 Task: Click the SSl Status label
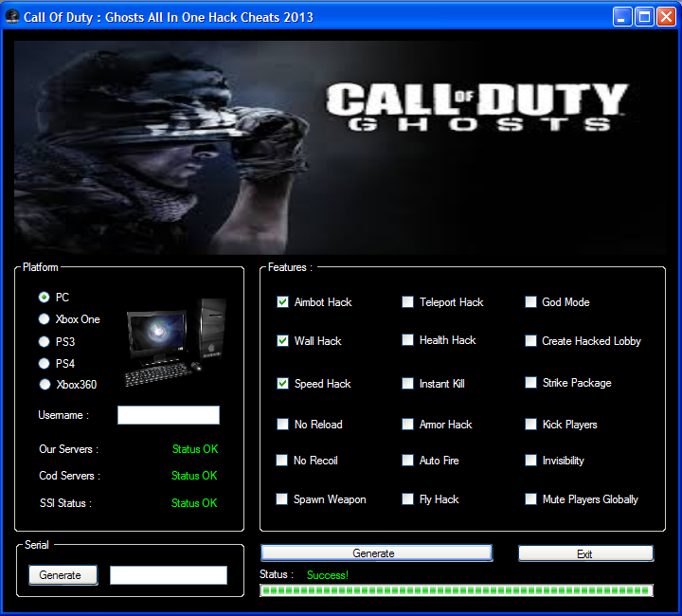[65, 503]
